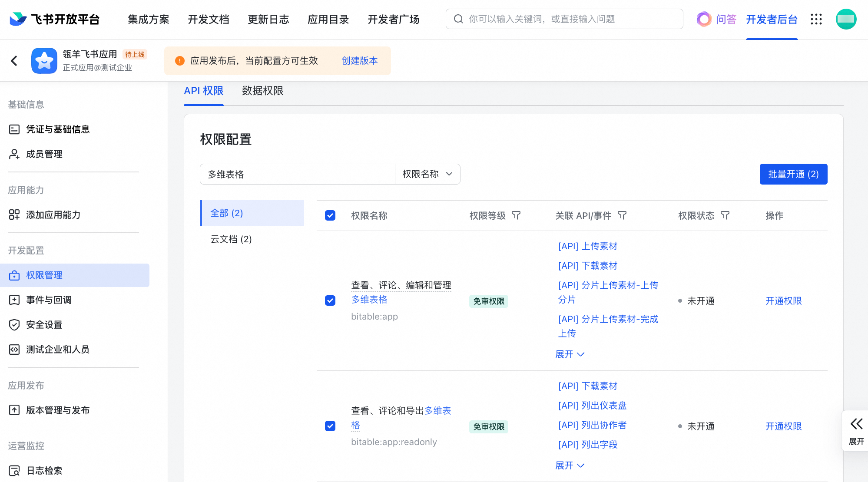This screenshot has width=868, height=482.
Task: Click the 批量开通 (2) button
Action: (x=793, y=174)
